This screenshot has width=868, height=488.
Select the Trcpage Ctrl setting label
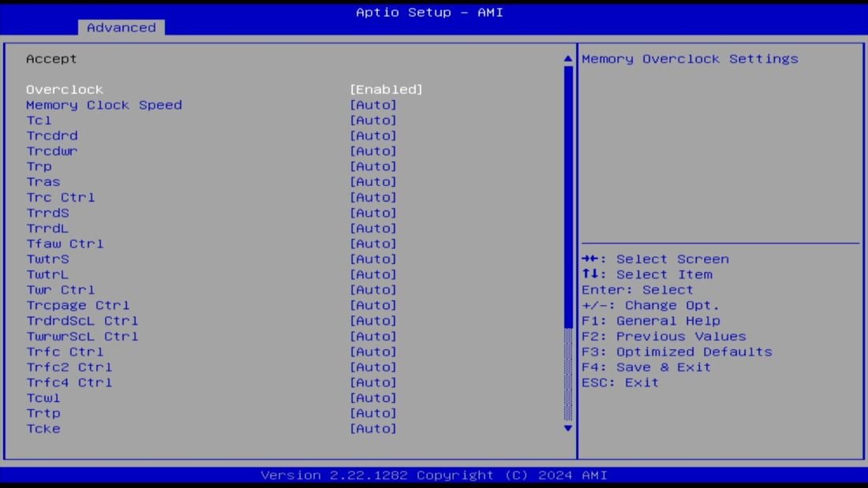tap(78, 305)
